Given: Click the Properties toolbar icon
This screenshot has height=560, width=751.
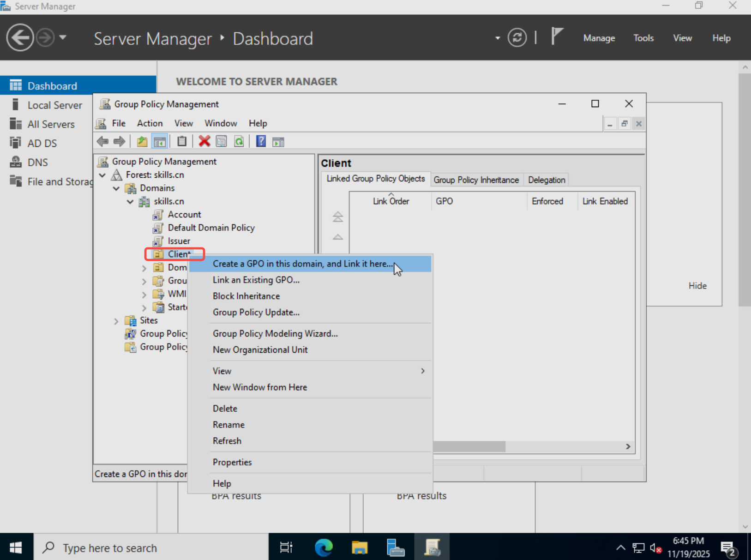Looking at the screenshot, I should pyautogui.click(x=222, y=141).
